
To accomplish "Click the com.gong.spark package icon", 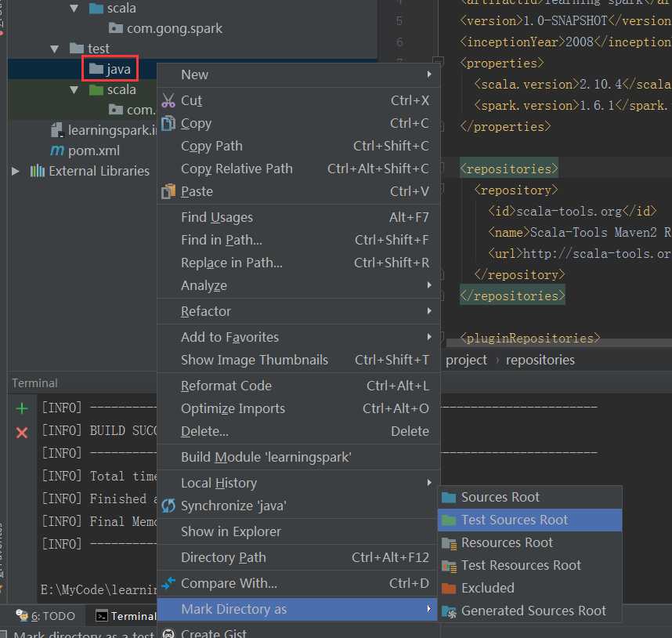I will coord(115,28).
